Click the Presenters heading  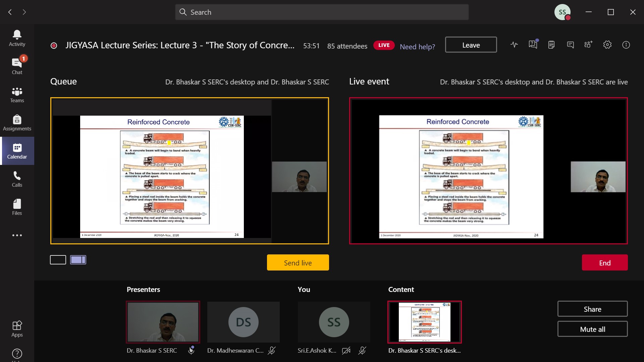click(143, 289)
